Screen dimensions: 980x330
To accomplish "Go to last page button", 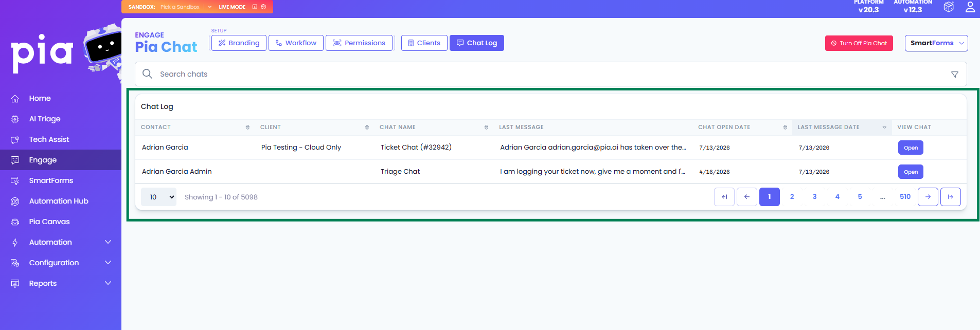I will coord(951,197).
